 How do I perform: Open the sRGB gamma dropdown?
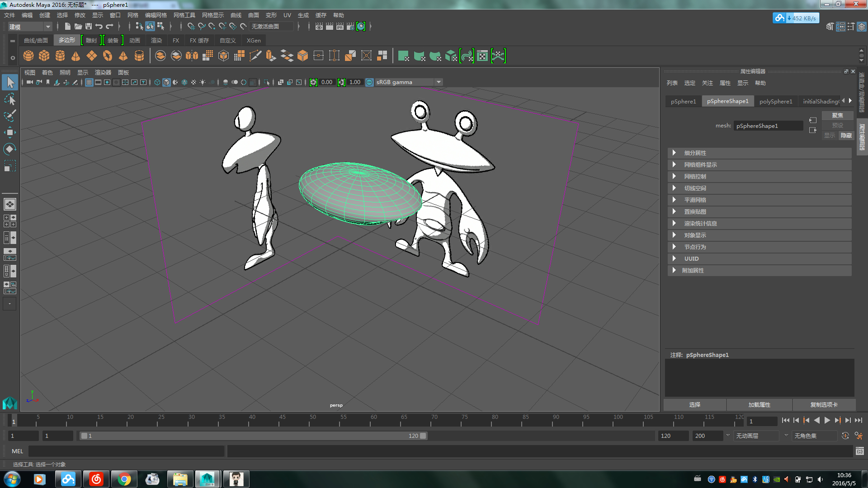click(438, 82)
